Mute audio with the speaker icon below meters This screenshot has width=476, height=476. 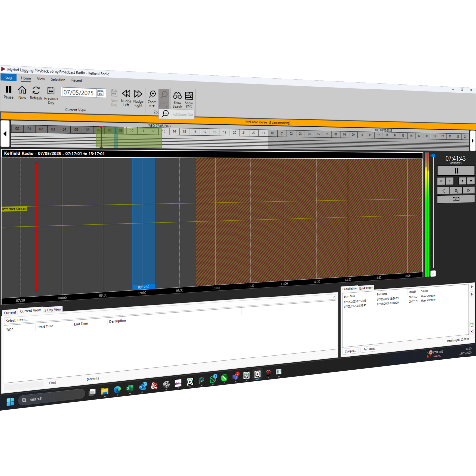(x=433, y=273)
